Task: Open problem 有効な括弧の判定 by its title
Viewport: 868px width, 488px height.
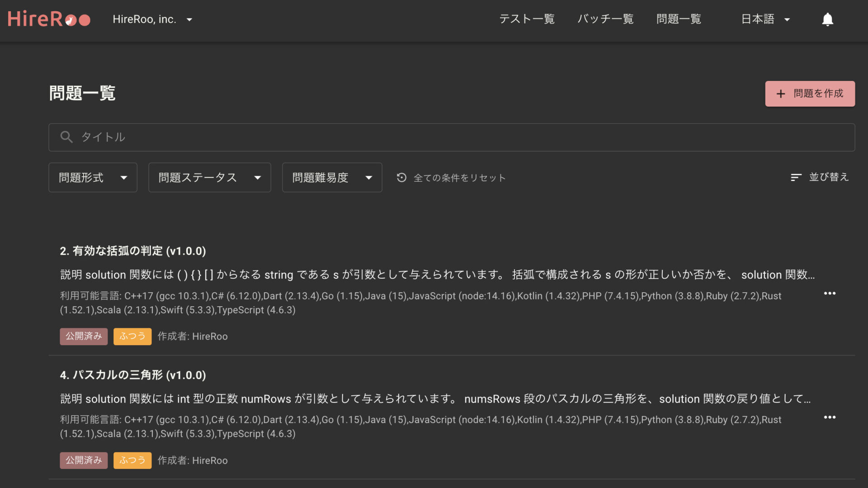Action: [x=133, y=251]
